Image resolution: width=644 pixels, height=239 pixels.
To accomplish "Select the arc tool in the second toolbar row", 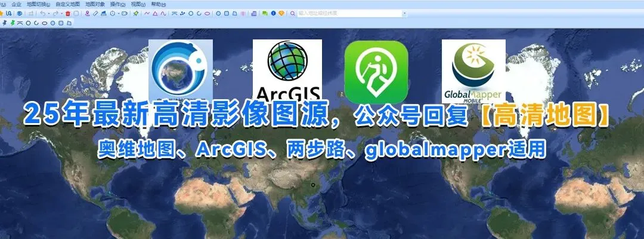I will [20, 23].
